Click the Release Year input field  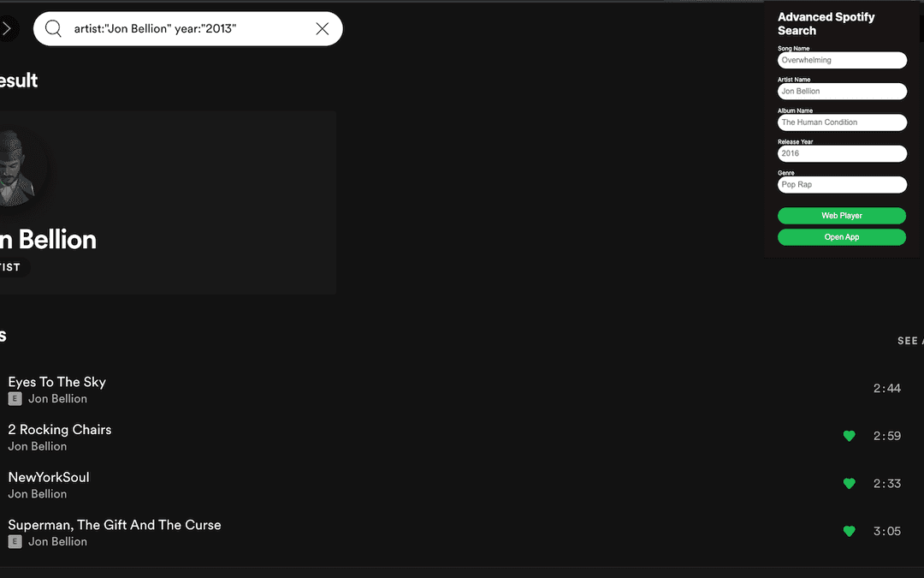point(842,154)
